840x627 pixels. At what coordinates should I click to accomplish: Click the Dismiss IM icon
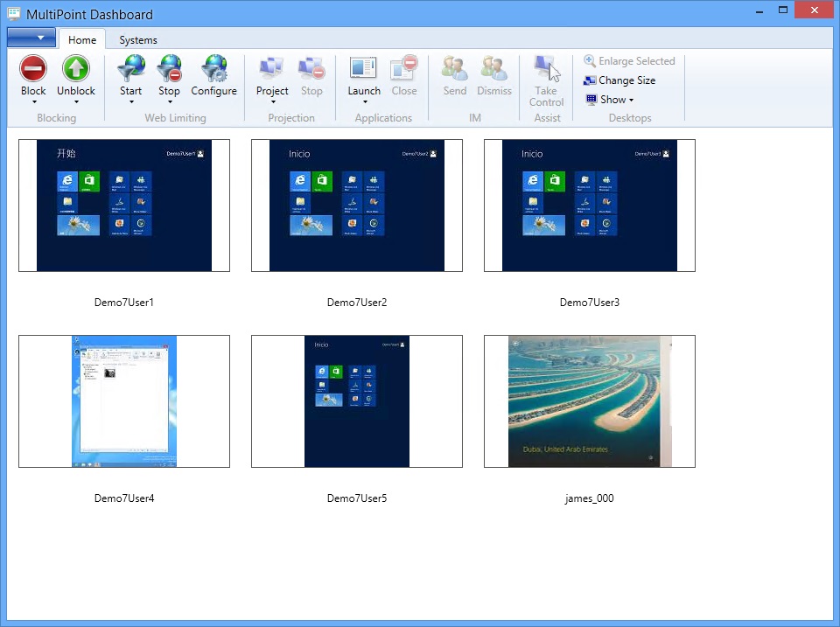tap(493, 68)
